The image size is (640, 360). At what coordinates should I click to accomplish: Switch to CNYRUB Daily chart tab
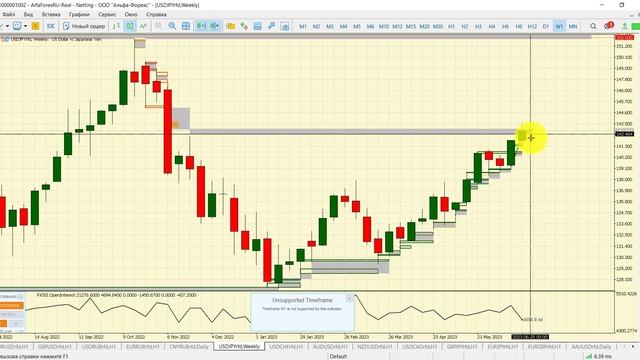(x=189, y=347)
